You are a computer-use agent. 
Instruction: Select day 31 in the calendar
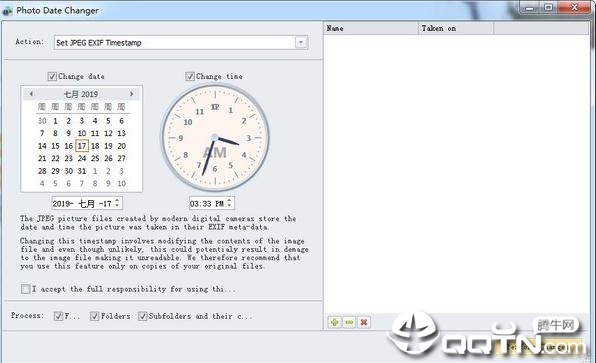[82, 171]
